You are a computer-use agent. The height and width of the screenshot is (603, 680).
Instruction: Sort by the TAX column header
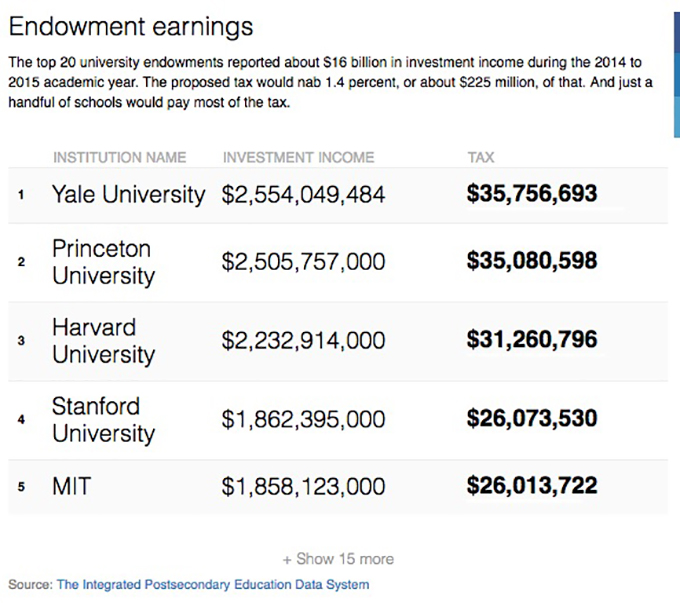pyautogui.click(x=481, y=157)
